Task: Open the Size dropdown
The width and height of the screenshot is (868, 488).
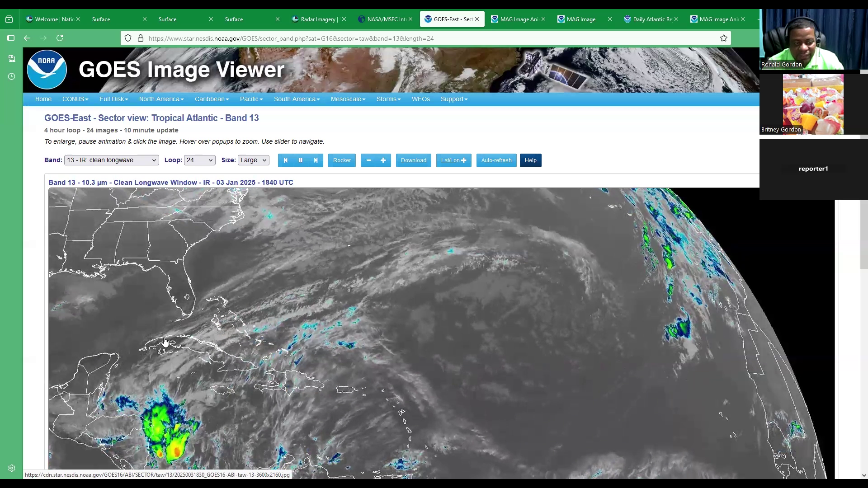Action: coord(253,160)
